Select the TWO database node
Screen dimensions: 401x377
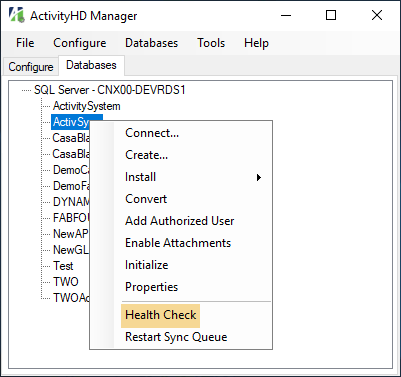pyautogui.click(x=66, y=282)
